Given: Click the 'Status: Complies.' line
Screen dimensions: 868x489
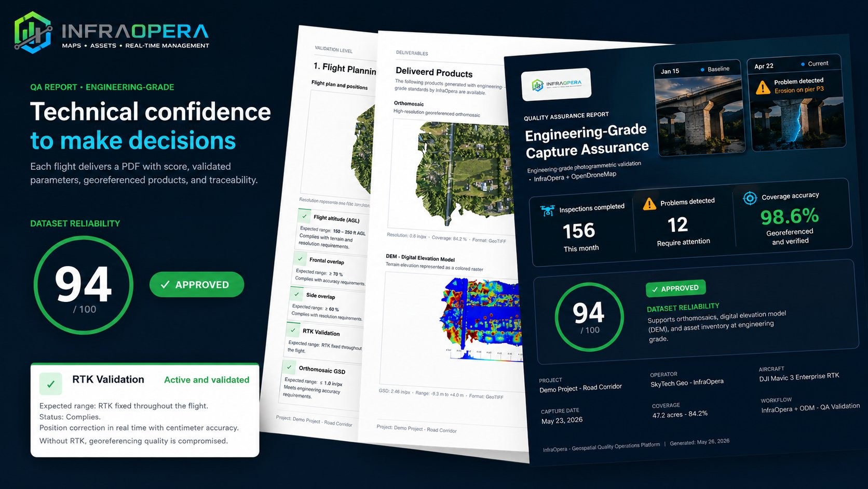Looking at the screenshot, I should pos(70,417).
